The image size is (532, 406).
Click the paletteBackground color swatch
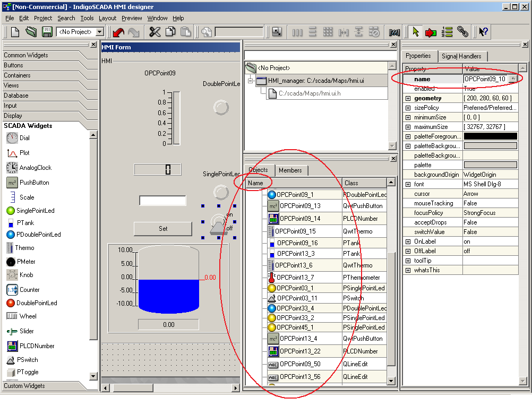(490, 146)
